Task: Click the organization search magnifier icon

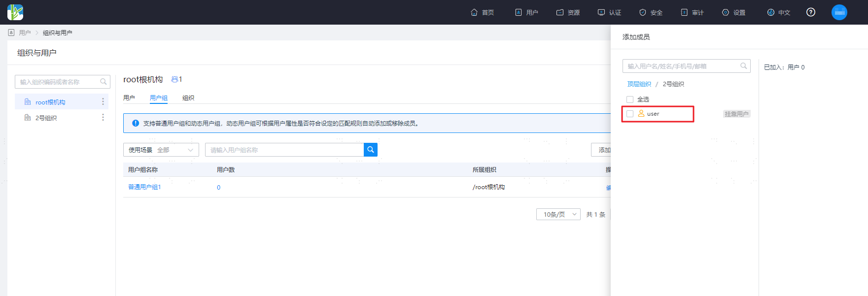Action: (x=104, y=82)
